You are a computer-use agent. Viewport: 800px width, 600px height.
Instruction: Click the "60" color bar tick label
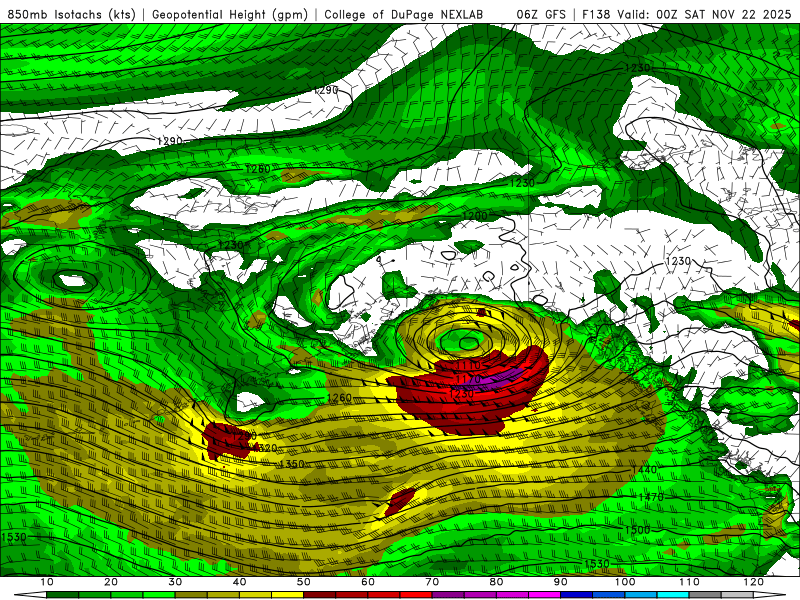(x=368, y=582)
